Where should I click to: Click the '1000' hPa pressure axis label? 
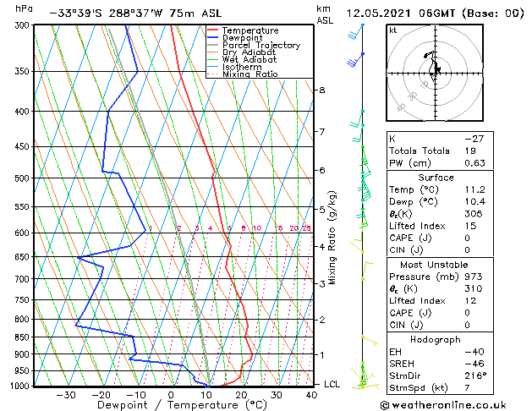click(21, 386)
